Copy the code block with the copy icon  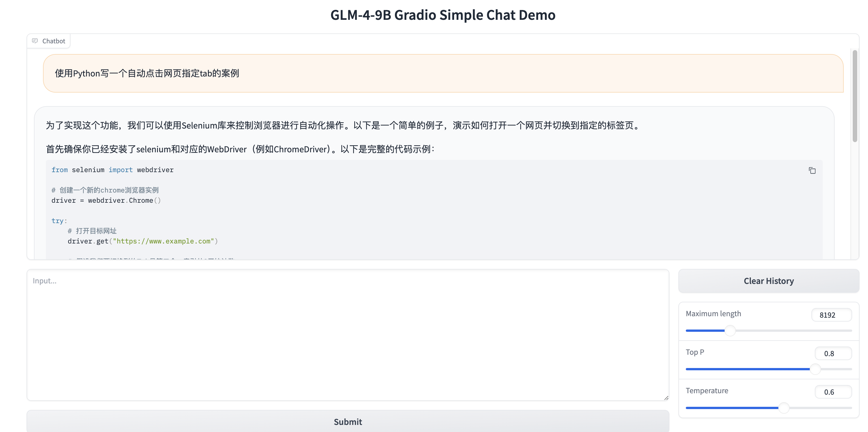pyautogui.click(x=812, y=171)
